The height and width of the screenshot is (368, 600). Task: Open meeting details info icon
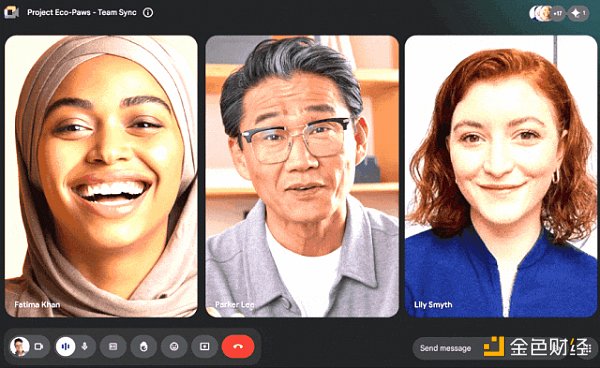(148, 13)
